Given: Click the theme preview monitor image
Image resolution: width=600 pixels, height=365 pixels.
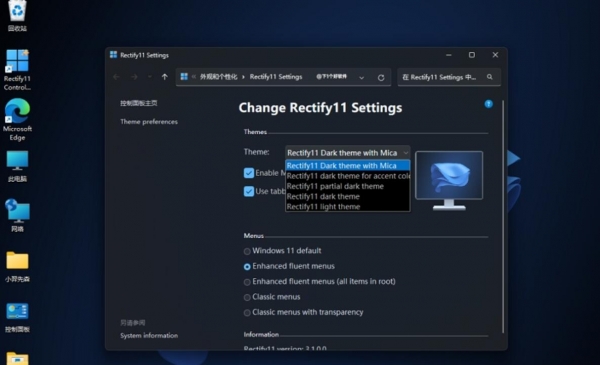Looking at the screenshot, I should pyautogui.click(x=449, y=180).
